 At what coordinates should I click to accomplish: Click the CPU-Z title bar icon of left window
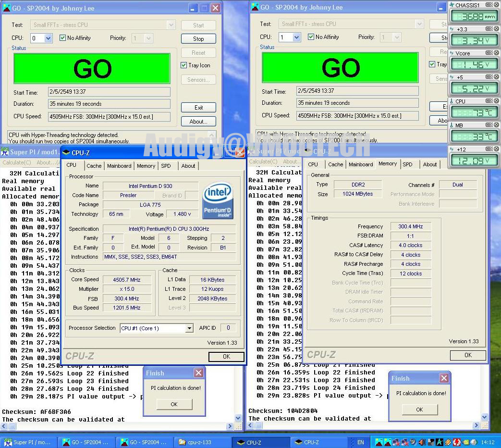coord(66,153)
